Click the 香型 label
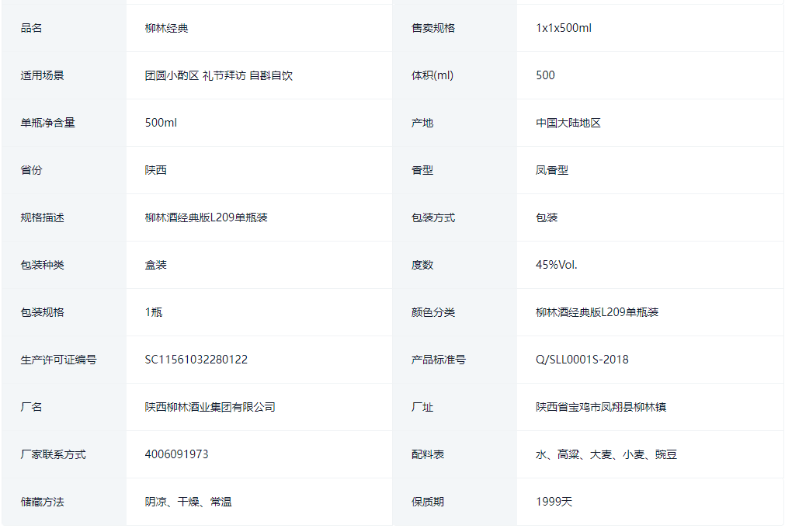The width and height of the screenshot is (785, 532). (422, 170)
